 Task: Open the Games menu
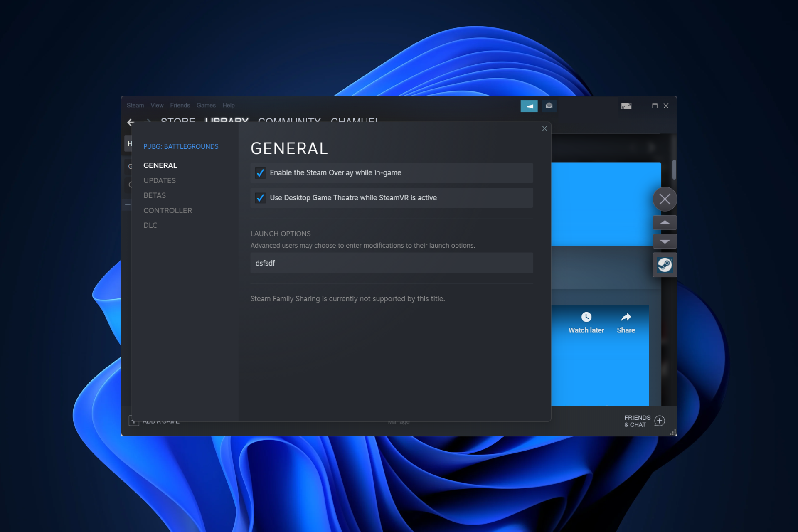(x=206, y=106)
